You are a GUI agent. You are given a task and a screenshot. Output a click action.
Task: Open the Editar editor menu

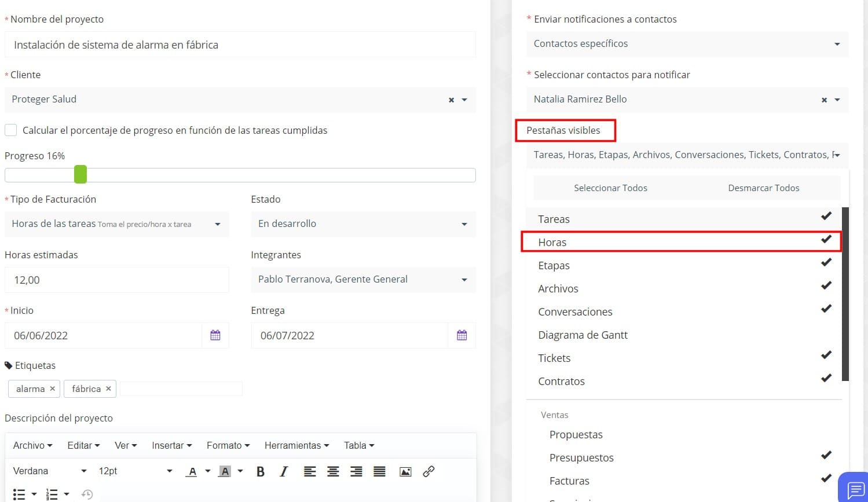[x=83, y=445]
